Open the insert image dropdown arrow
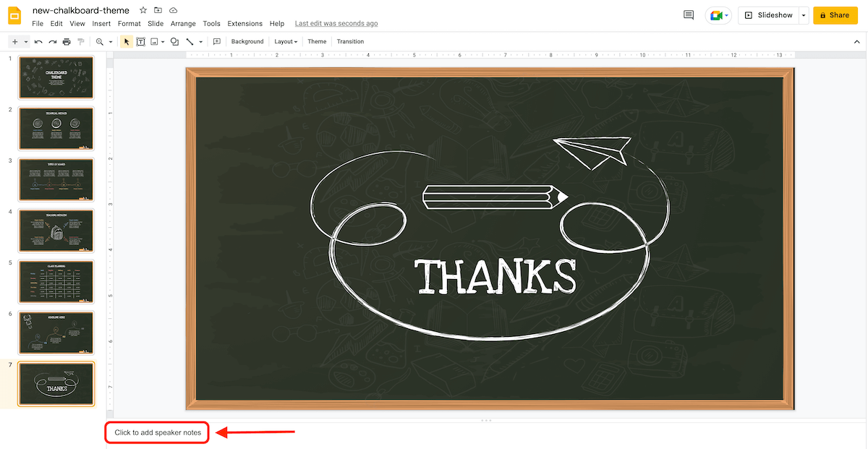The width and height of the screenshot is (868, 449). pyautogui.click(x=163, y=42)
